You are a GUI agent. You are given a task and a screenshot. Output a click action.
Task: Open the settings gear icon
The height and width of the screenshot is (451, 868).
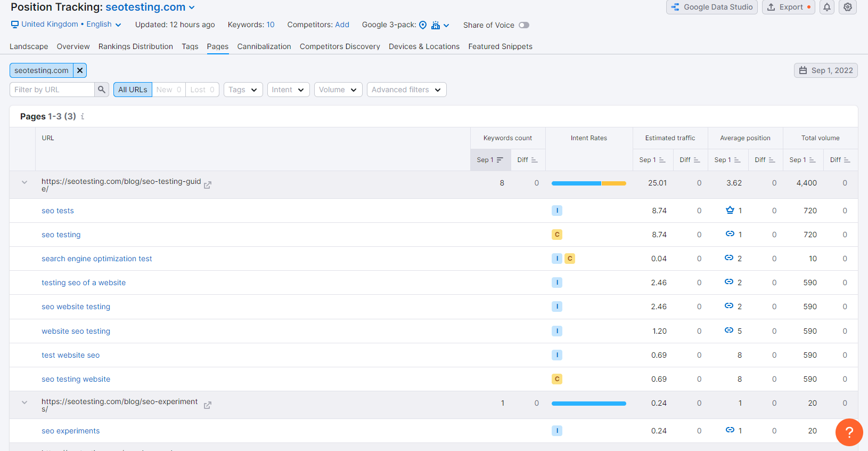848,7
